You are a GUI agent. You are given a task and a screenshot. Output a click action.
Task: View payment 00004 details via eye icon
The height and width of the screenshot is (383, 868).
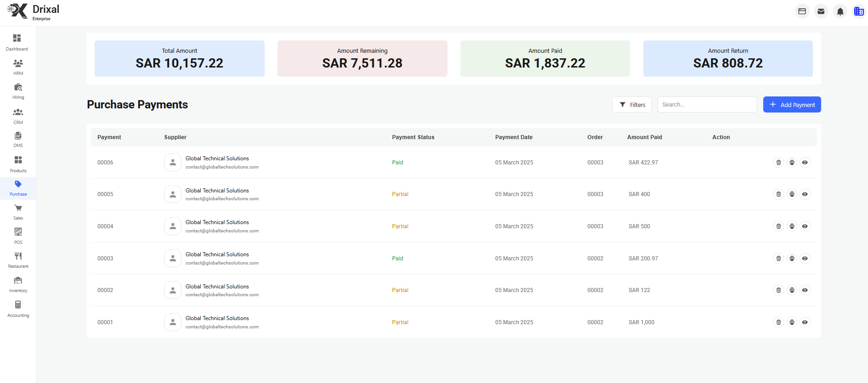[x=805, y=226]
